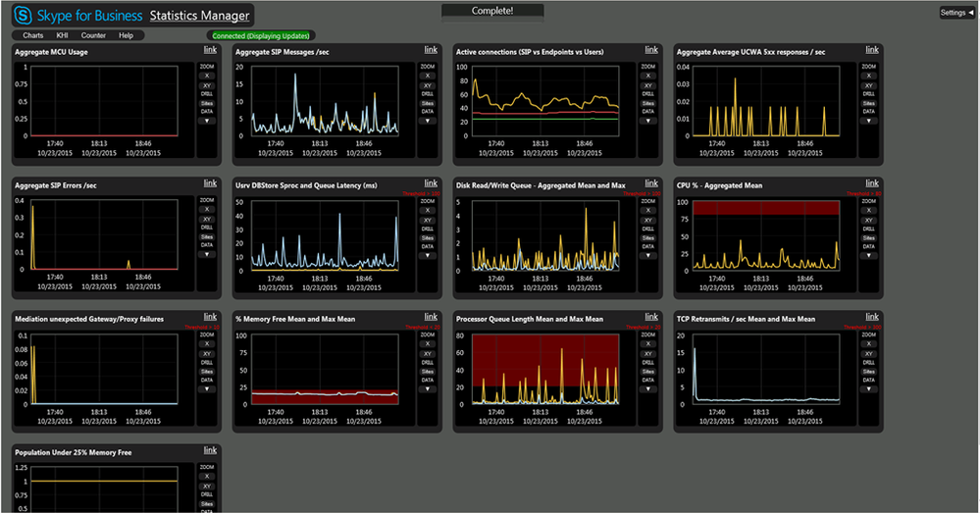Open link for CPU % Aggregated Mean chart
This screenshot has height=513, width=980.
coord(872,183)
